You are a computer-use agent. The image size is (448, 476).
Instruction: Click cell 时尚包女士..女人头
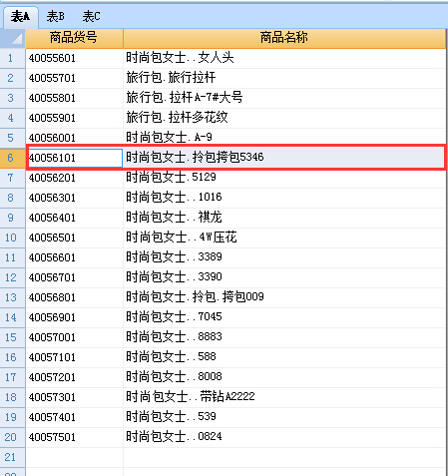pyautogui.click(x=284, y=59)
